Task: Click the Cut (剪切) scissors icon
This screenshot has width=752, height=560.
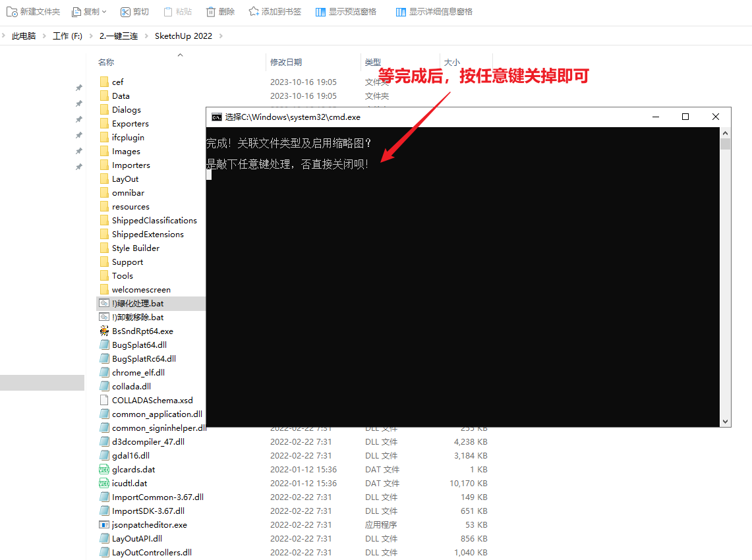Action: click(125, 12)
